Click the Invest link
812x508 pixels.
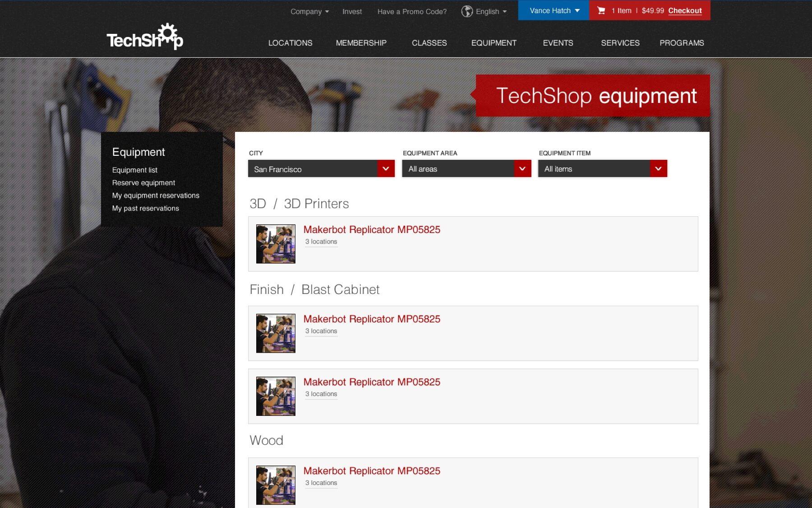(352, 11)
